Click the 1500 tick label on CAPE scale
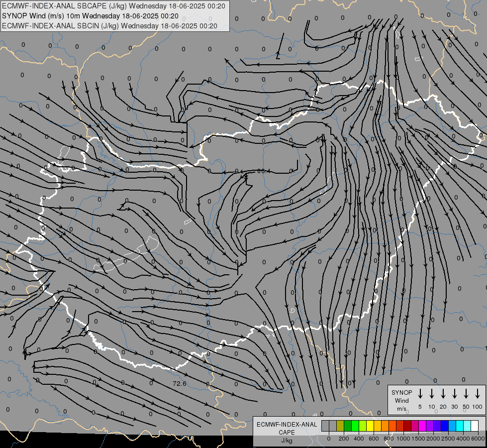 tap(418, 439)
